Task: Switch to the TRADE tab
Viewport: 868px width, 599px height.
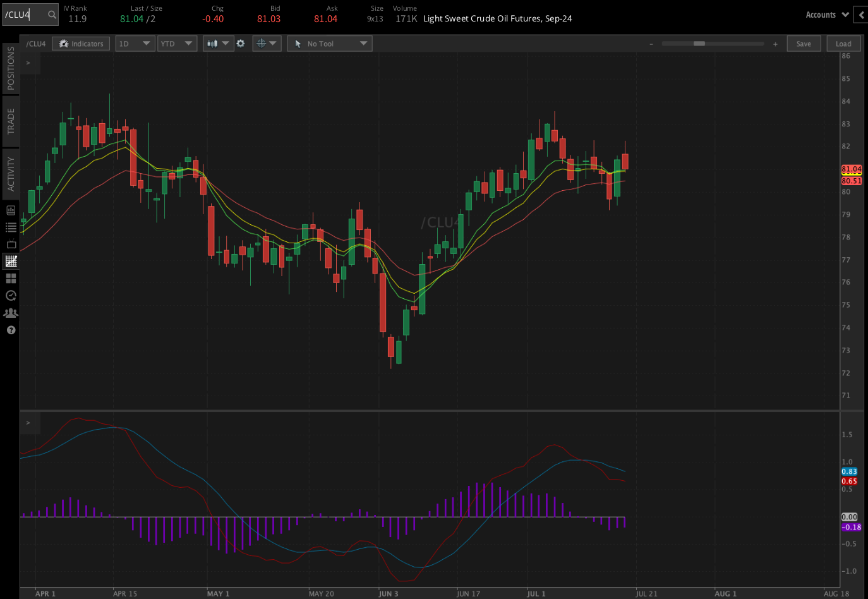Action: pos(9,120)
